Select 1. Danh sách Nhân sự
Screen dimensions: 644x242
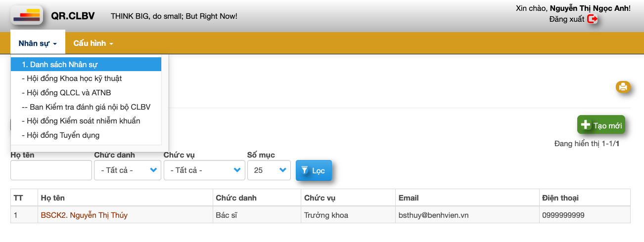click(x=86, y=65)
